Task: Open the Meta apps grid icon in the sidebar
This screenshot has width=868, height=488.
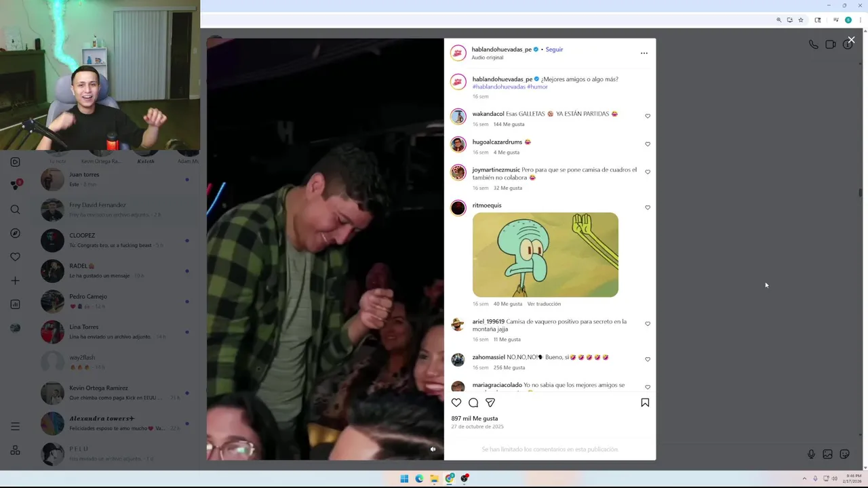Action: tap(15, 450)
